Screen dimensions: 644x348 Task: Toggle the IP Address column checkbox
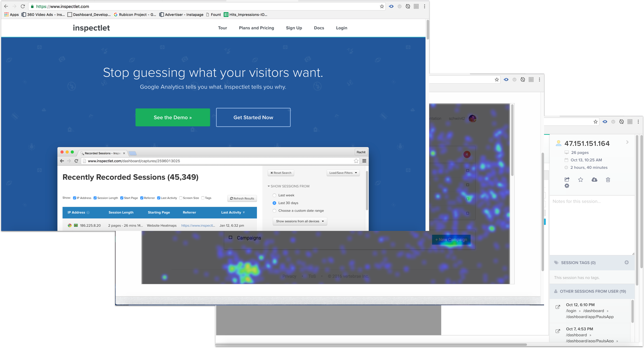[x=74, y=198]
